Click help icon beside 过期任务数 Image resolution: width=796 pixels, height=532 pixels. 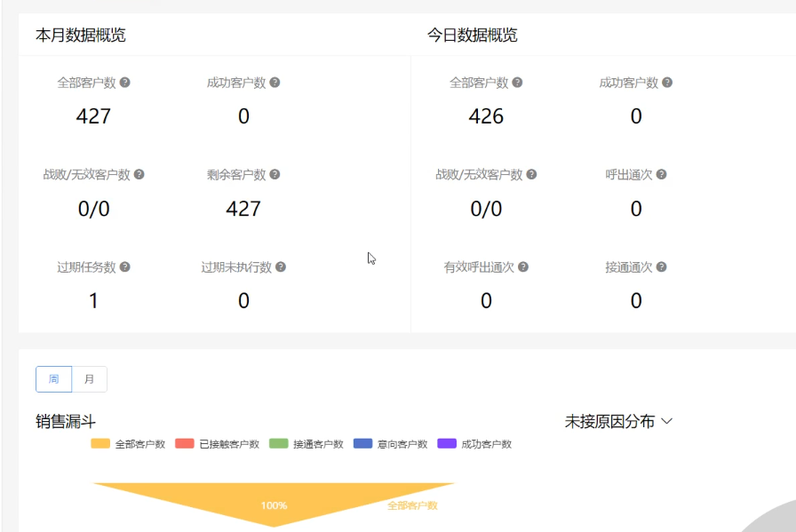tap(125, 266)
